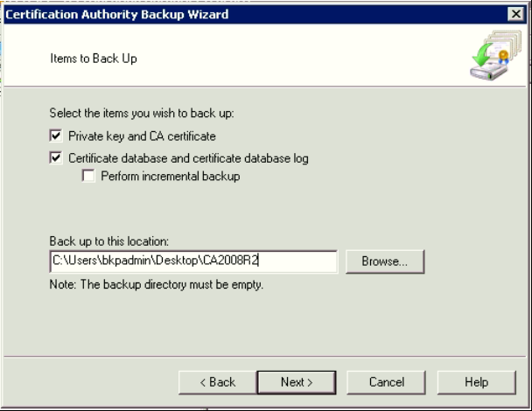The height and width of the screenshot is (411, 532).
Task: Click 'Note: The backup directory must be empty.'
Action: (x=157, y=284)
